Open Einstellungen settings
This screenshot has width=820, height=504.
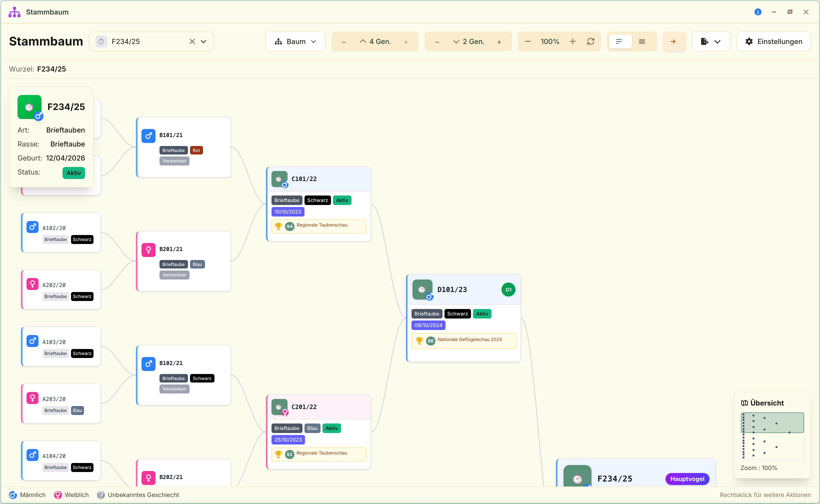773,41
